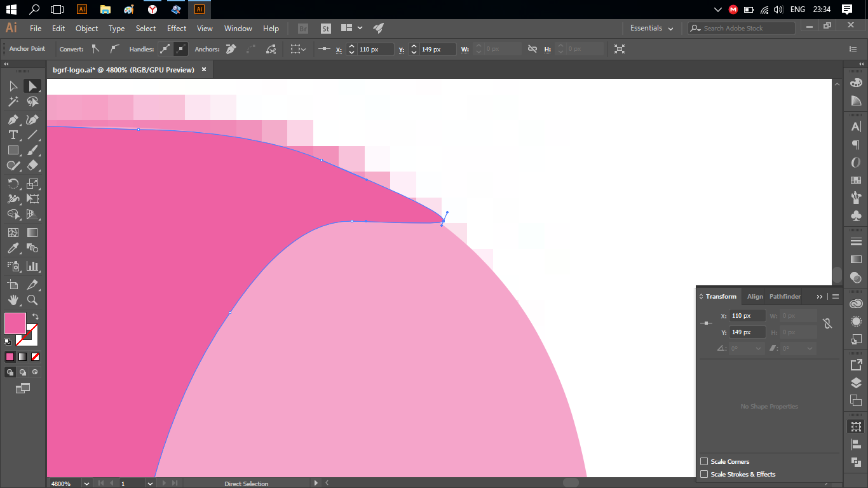Select the Shaper tool

pyautogui.click(x=13, y=166)
